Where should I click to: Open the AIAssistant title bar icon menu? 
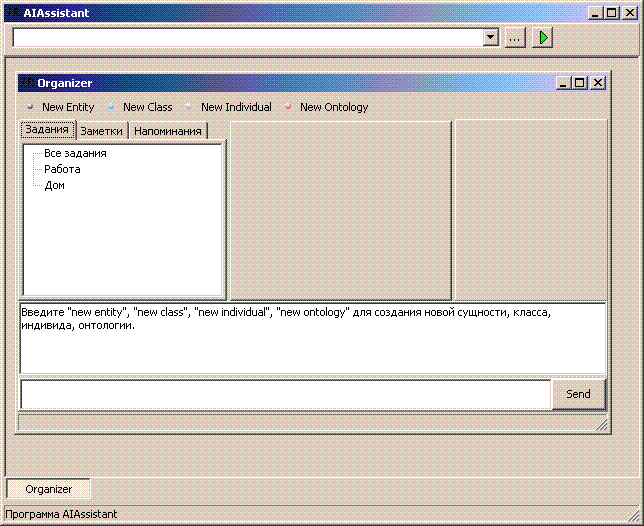[12, 13]
